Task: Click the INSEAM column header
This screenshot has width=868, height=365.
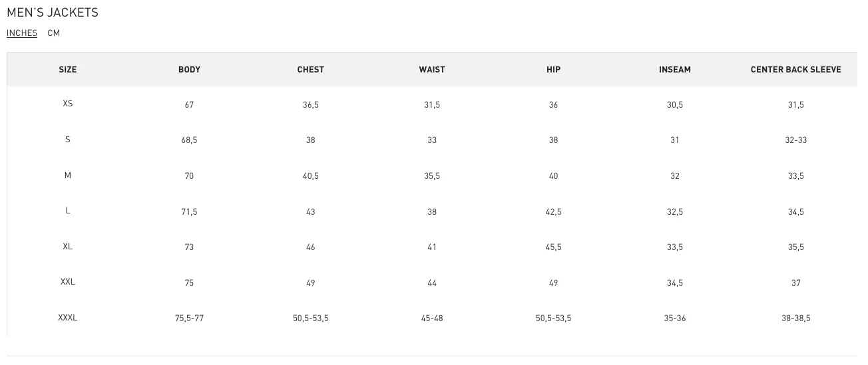Action: [675, 70]
